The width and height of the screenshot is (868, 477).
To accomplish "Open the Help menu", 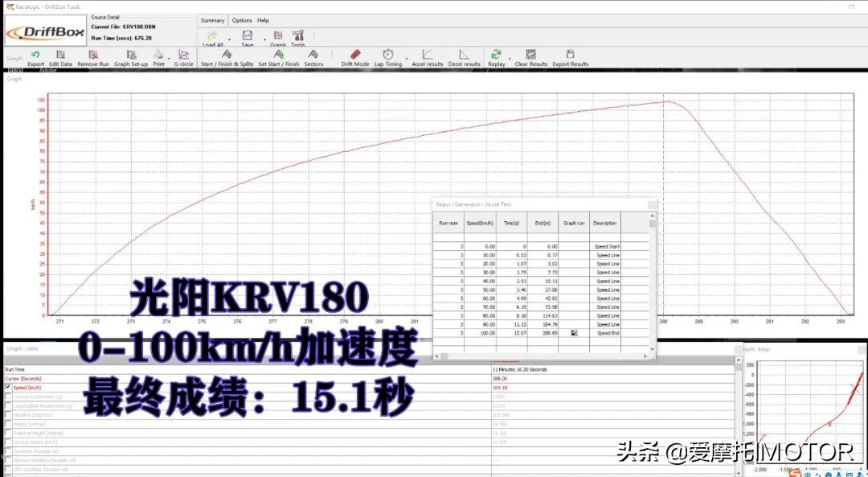I will click(x=263, y=20).
